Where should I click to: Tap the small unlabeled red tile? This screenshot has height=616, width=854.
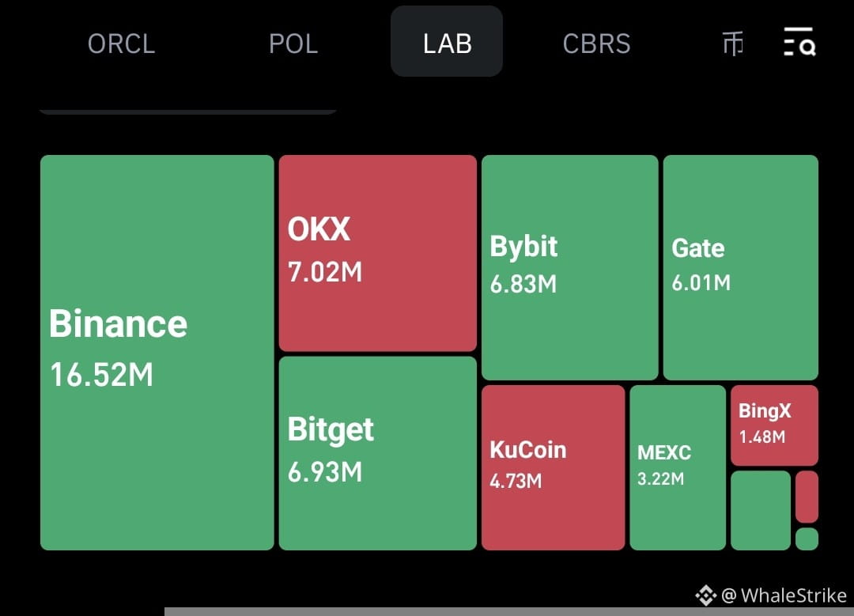pyautogui.click(x=807, y=497)
